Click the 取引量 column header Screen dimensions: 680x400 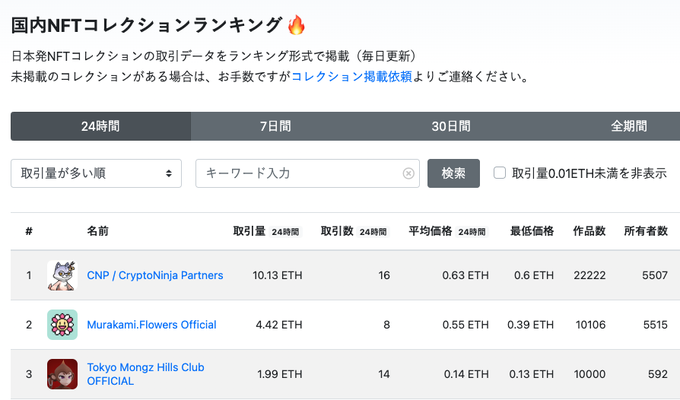(249, 231)
